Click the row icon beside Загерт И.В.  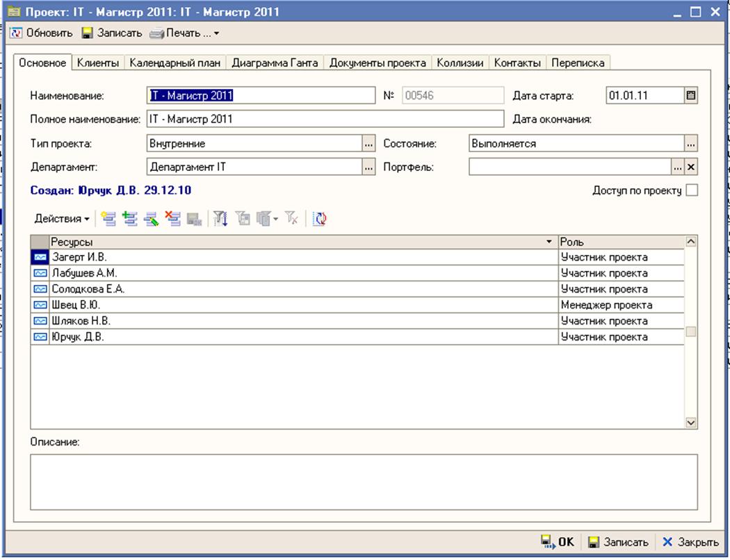[x=40, y=257]
